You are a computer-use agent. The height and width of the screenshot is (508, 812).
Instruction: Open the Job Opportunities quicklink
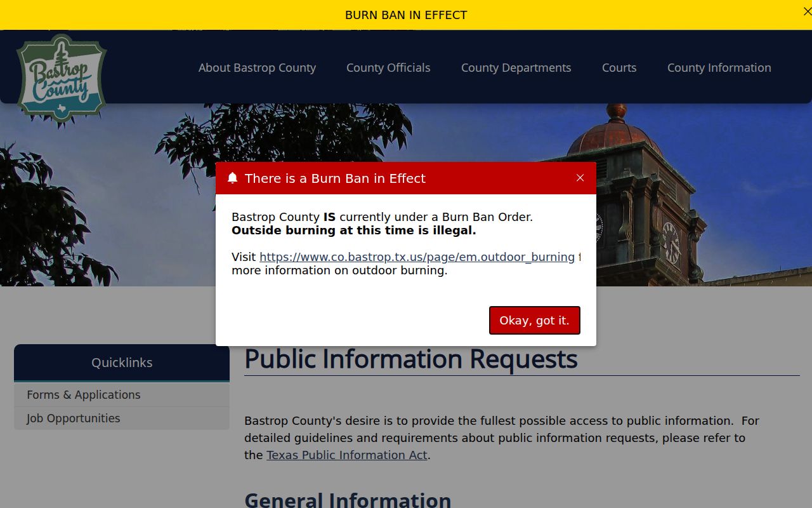122,418
